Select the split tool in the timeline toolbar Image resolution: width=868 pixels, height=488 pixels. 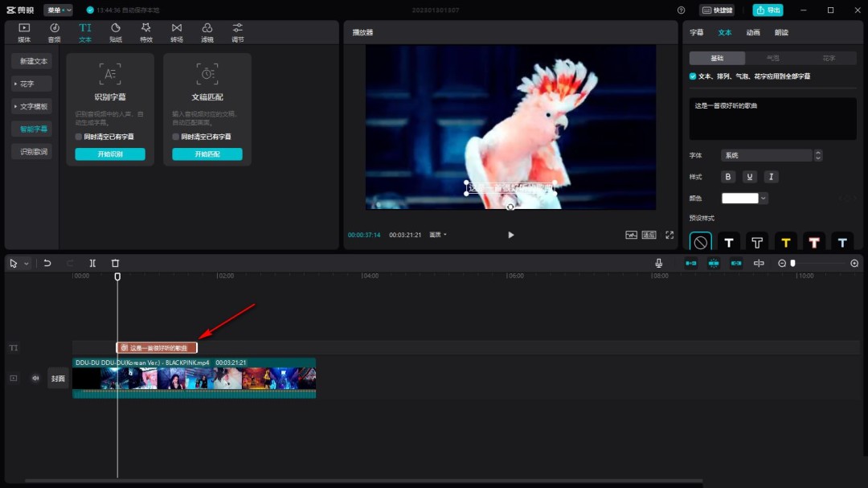tap(92, 263)
